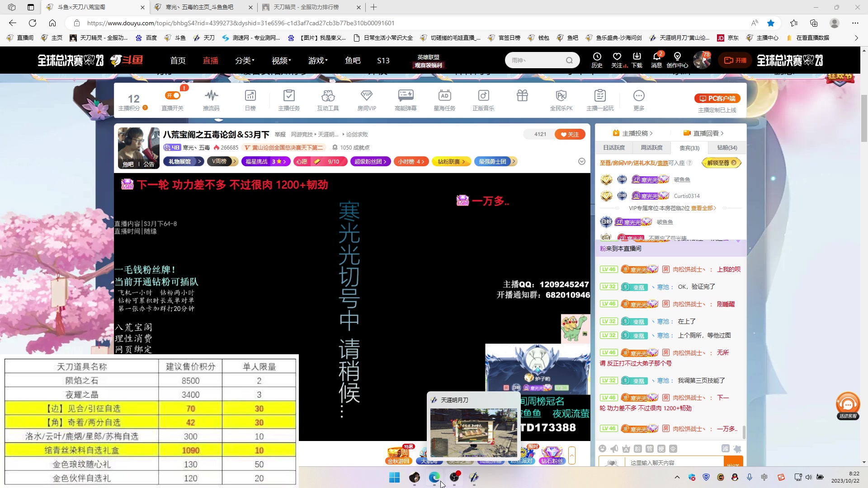The width and height of the screenshot is (868, 488).
Task: Expand the room info chevron below 关注
Action: pyautogui.click(x=582, y=161)
